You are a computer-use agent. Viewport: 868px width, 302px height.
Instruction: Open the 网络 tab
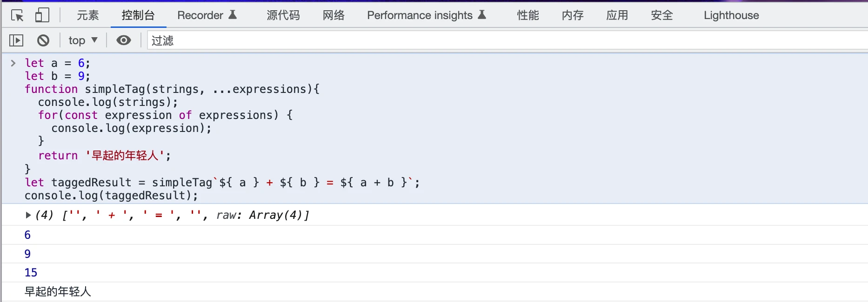pyautogui.click(x=334, y=15)
